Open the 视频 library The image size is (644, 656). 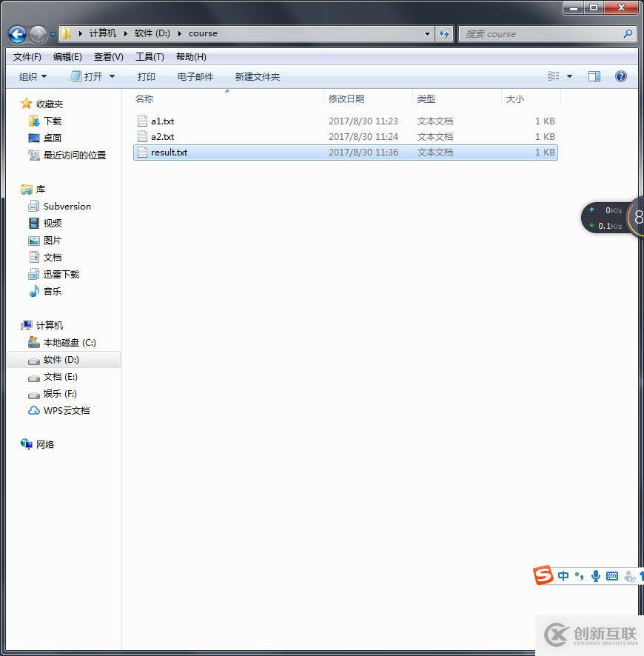53,224
